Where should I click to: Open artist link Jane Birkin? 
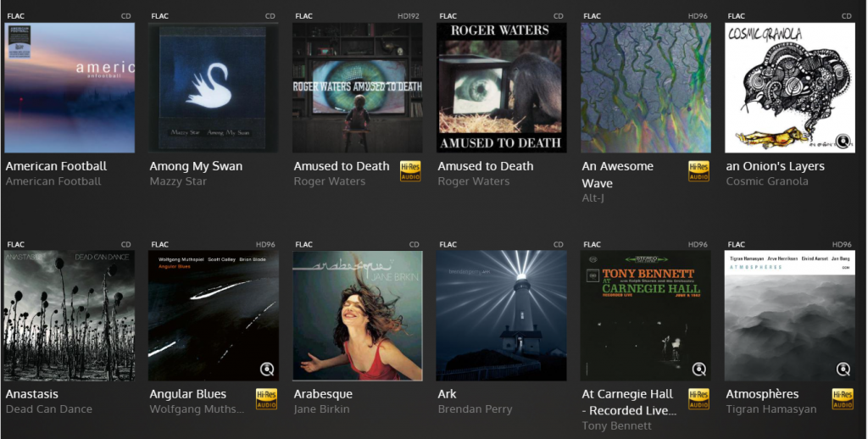point(321,409)
